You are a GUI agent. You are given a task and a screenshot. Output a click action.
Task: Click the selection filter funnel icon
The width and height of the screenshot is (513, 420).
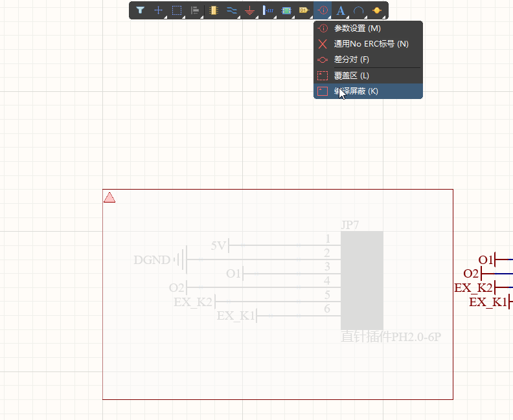tap(140, 10)
